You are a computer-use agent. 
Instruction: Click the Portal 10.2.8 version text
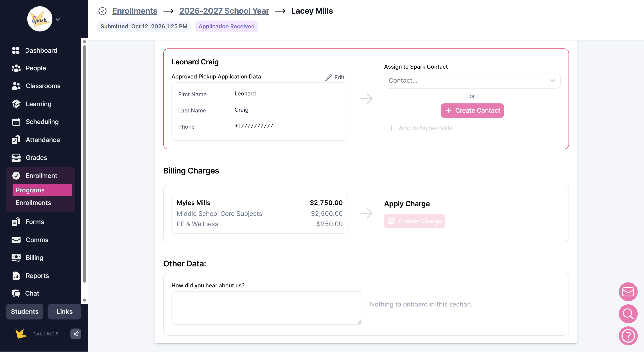coord(45,334)
